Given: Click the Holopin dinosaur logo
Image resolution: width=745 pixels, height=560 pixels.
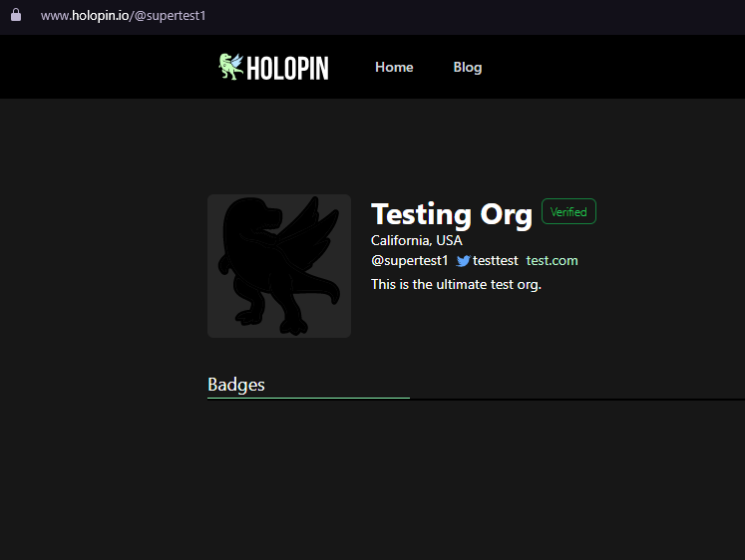Looking at the screenshot, I should [231, 67].
